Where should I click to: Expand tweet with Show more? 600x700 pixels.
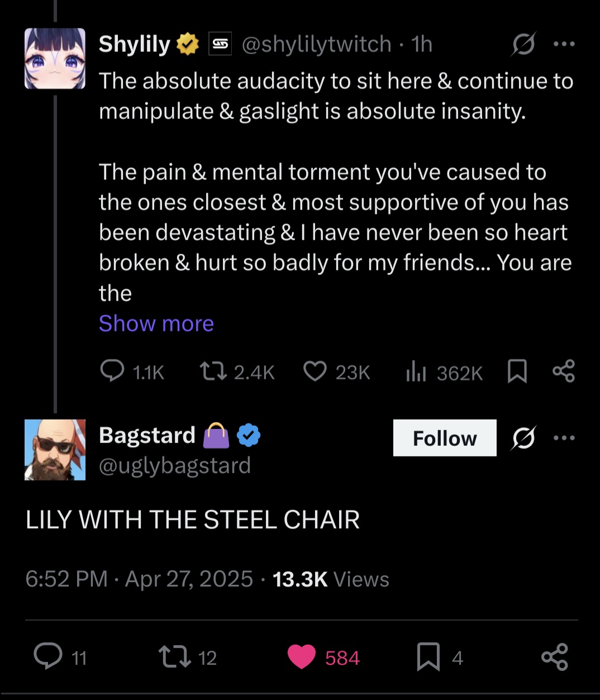(156, 323)
